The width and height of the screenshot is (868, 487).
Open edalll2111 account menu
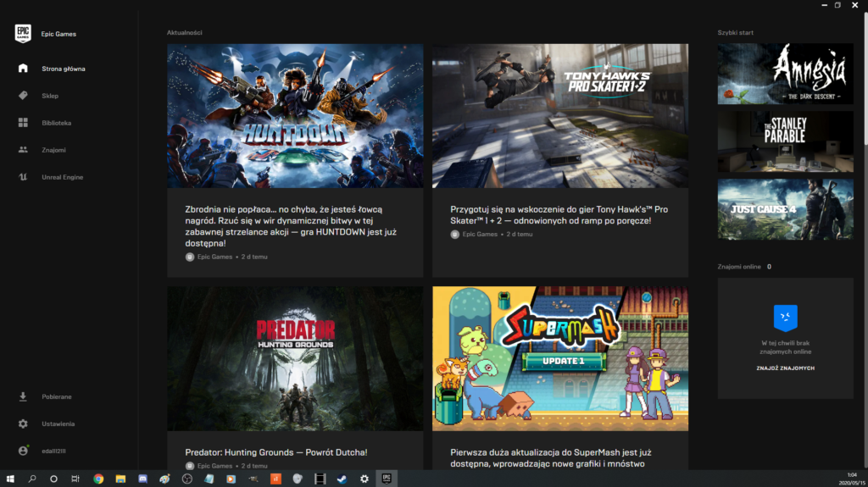pyautogui.click(x=53, y=451)
